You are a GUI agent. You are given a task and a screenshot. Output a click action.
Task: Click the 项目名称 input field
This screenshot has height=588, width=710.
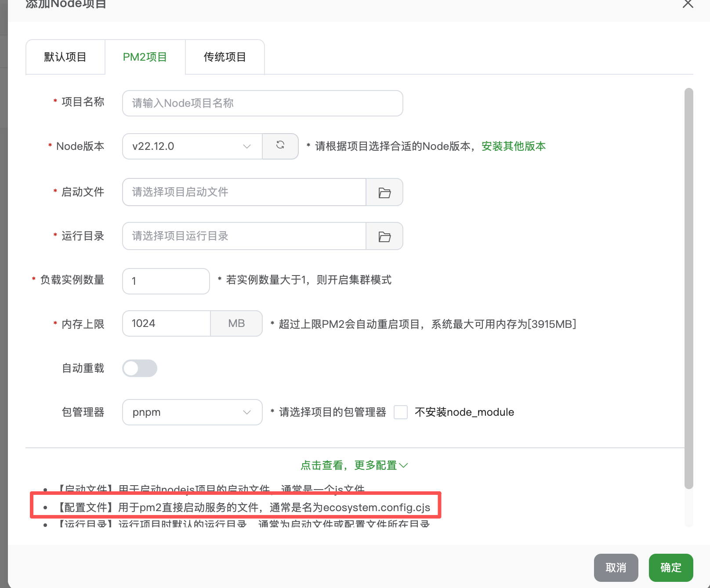(262, 103)
